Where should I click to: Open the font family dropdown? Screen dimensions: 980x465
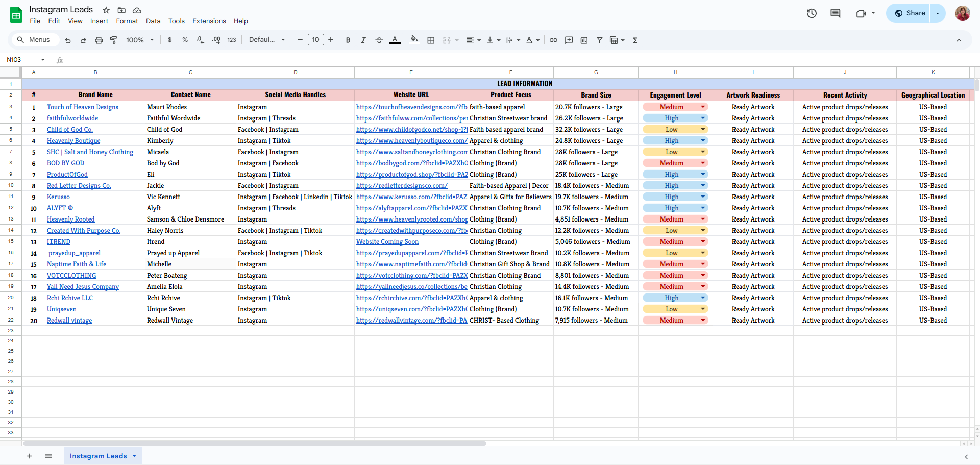click(x=267, y=40)
